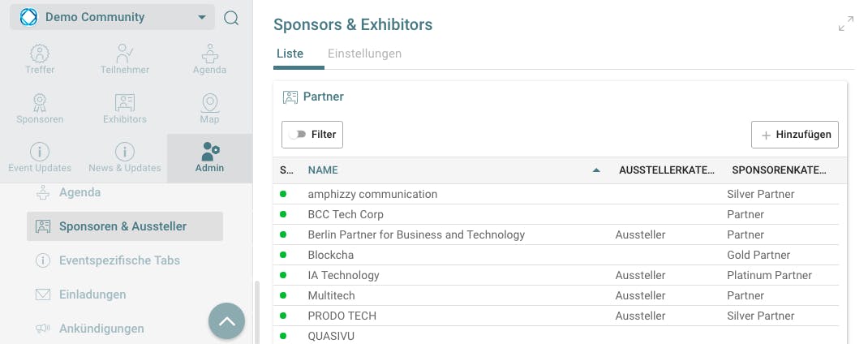Select the Liste tab

[290, 54]
